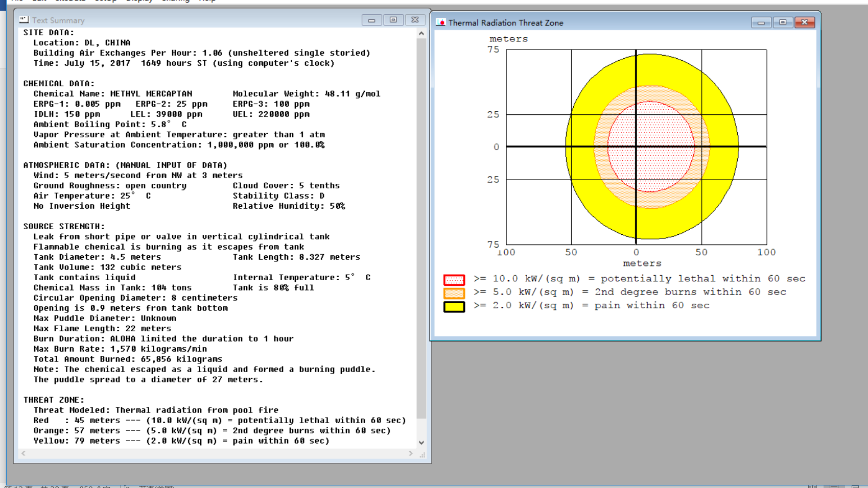Click the 'Location: DL, CHINA' line
The image size is (868, 488).
click(x=82, y=43)
